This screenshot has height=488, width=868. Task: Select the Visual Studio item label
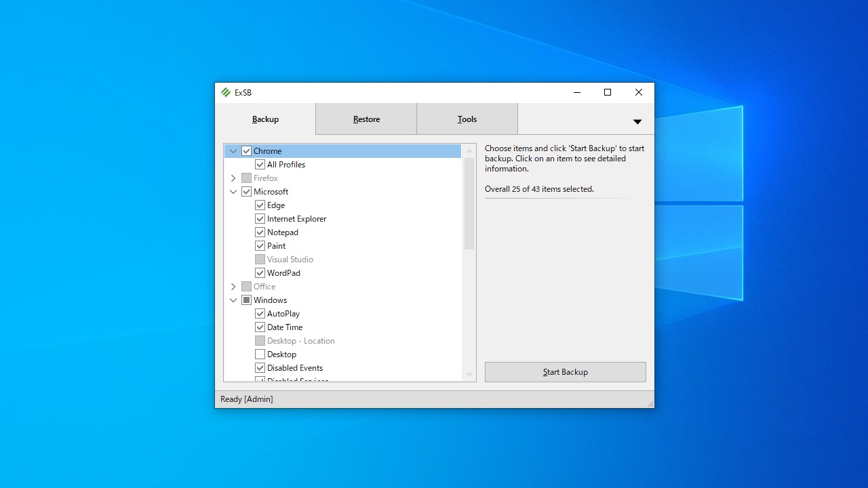(290, 260)
